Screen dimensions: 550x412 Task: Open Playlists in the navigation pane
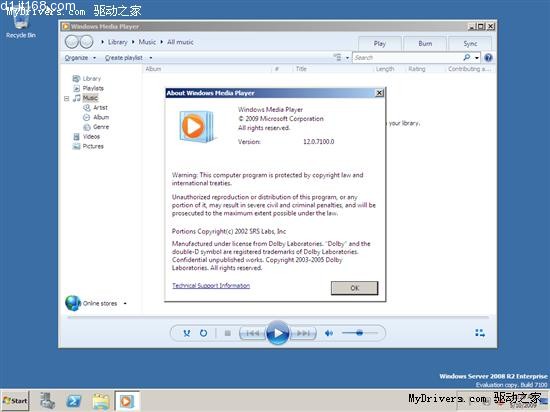click(x=93, y=88)
